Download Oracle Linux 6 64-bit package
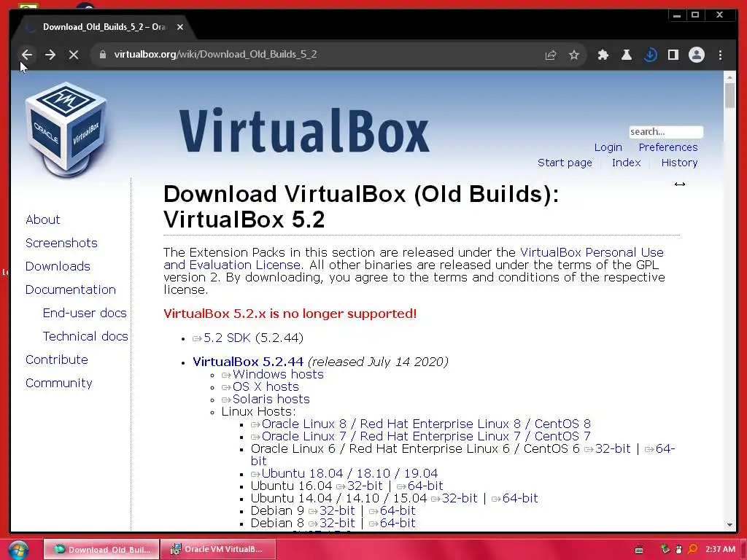Viewport: 747px width, 560px height. tap(665, 448)
